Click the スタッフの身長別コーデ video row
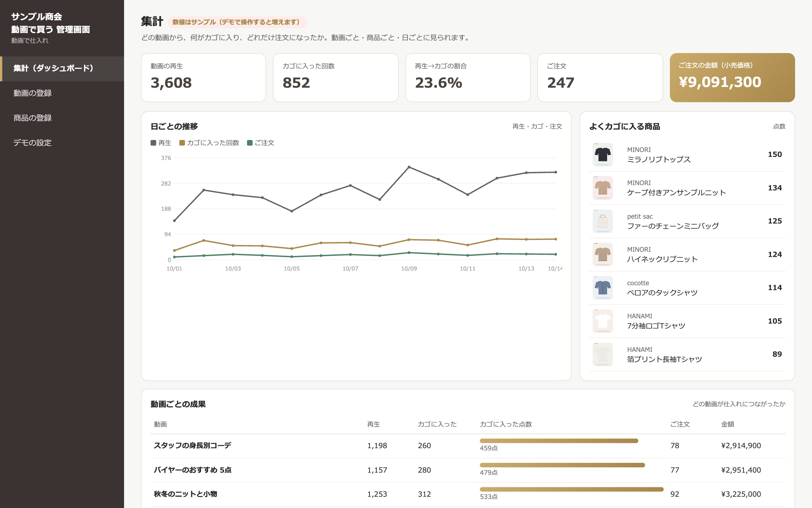 click(x=468, y=446)
